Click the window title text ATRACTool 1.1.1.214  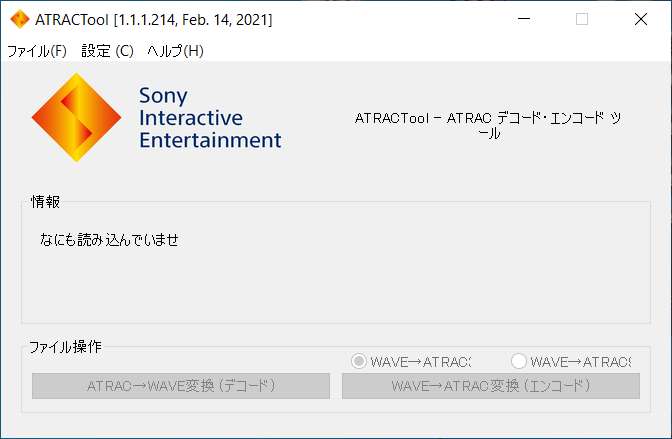coord(154,19)
